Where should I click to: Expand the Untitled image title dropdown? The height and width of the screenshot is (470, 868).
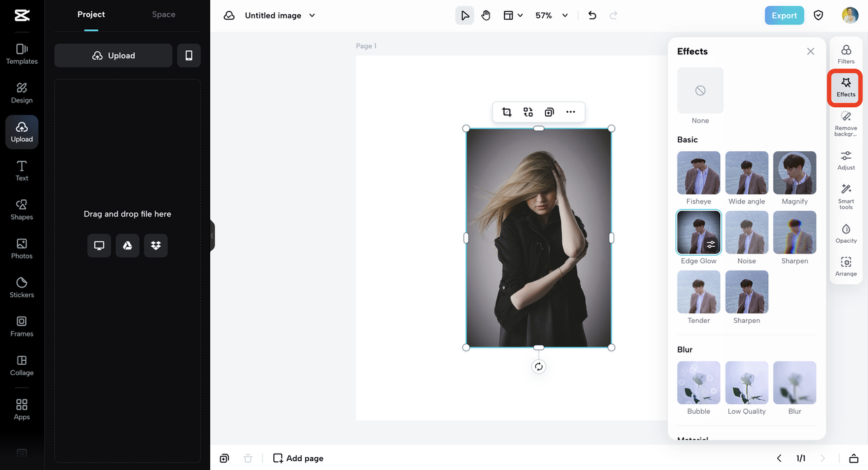(312, 16)
